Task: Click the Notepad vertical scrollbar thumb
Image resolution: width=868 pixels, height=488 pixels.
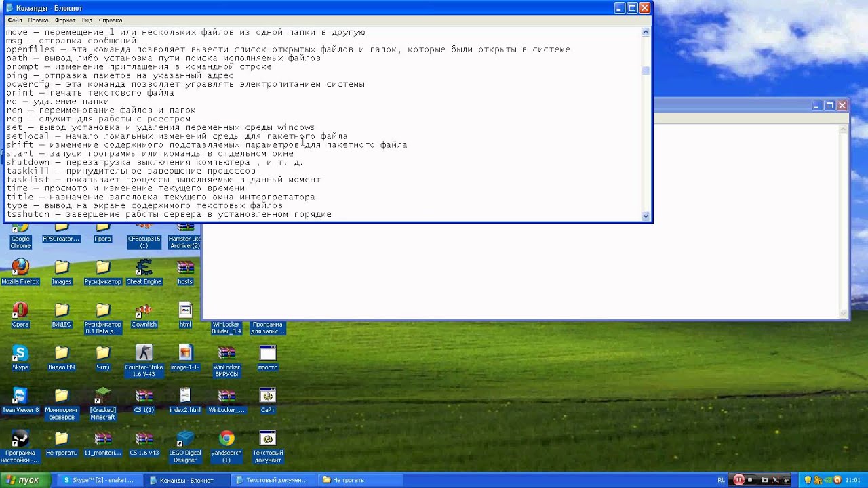Action: (646, 70)
